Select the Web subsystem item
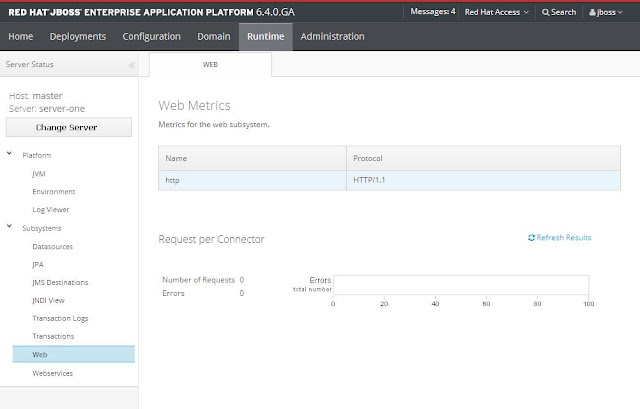The height and width of the screenshot is (409, 640). pyautogui.click(x=73, y=354)
